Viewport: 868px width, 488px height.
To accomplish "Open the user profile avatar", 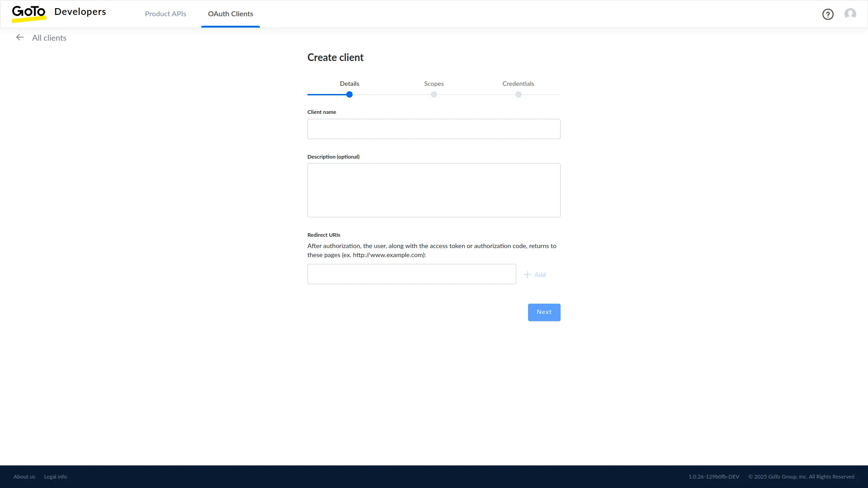I will point(850,14).
